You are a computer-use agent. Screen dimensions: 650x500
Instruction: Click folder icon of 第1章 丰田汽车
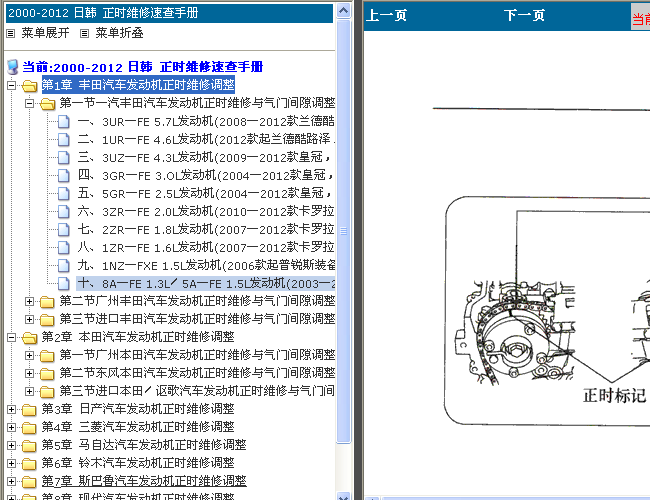click(29, 86)
